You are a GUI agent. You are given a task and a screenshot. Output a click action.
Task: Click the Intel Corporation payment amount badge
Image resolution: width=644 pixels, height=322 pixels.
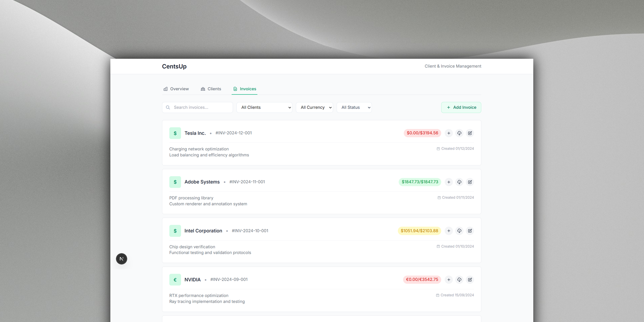tap(419, 231)
